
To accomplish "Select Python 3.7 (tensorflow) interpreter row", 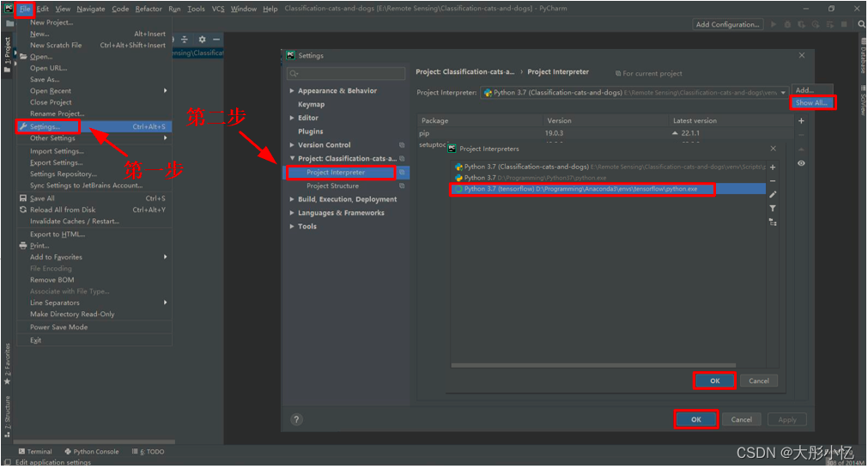I will coord(608,189).
